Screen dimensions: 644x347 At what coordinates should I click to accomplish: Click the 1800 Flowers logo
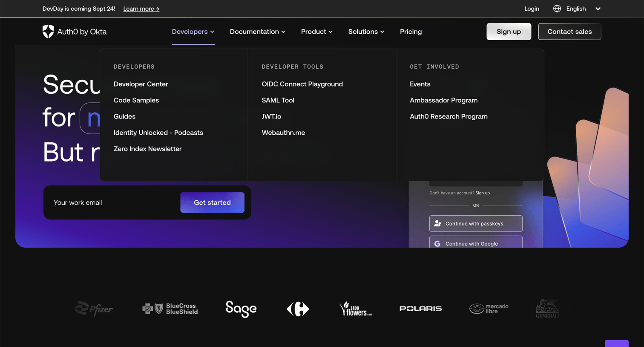355,309
